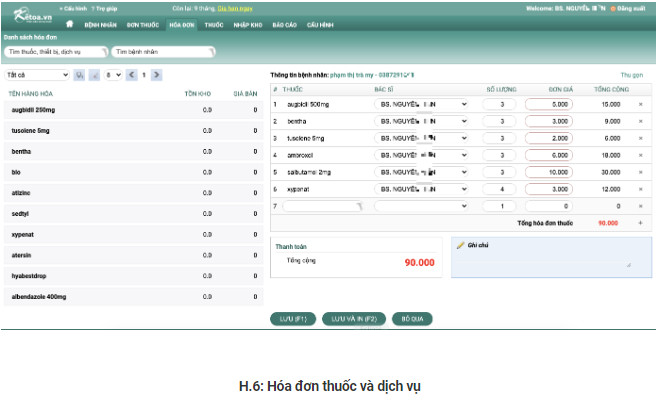The height and width of the screenshot is (415, 656).
Task: Click the Thu gọn collapse link
Action: tap(631, 75)
